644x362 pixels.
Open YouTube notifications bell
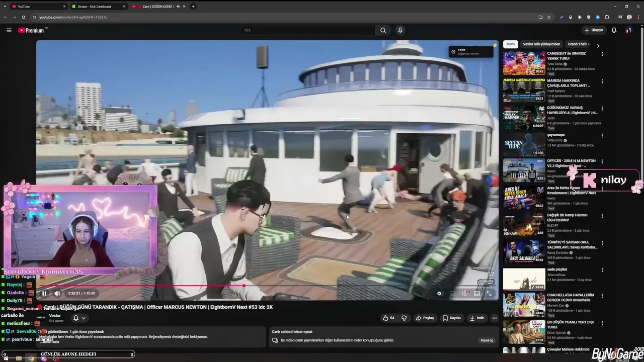(614, 30)
